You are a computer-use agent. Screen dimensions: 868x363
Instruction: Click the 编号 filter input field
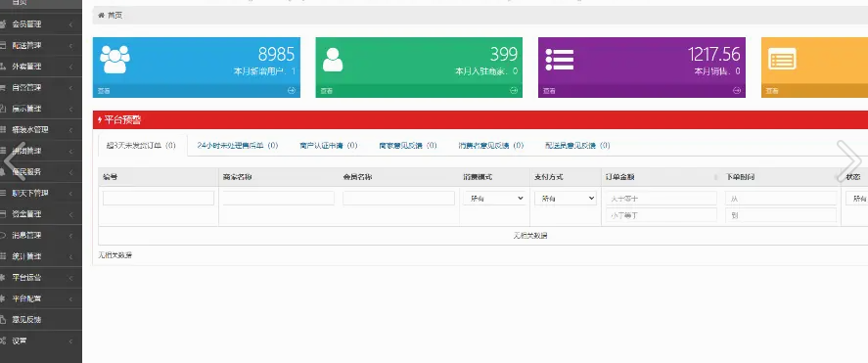pos(159,198)
